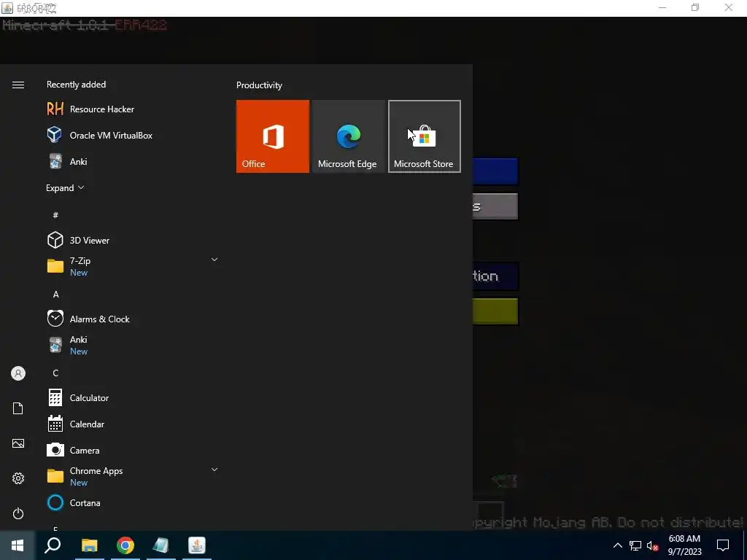The image size is (747, 560).
Task: Click the Productivity group header
Action: [259, 85]
